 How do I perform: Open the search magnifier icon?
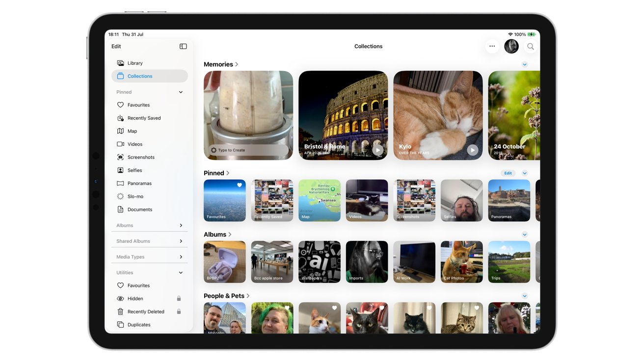pos(531,47)
